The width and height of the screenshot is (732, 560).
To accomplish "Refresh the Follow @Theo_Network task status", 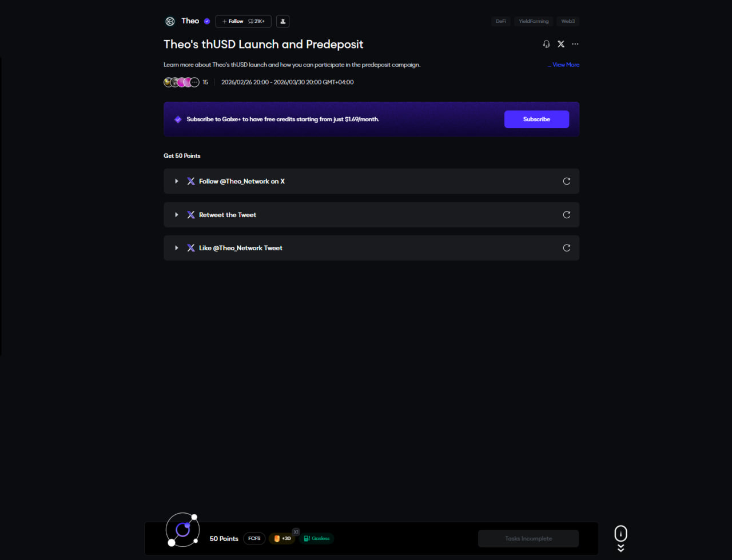I will click(x=567, y=181).
